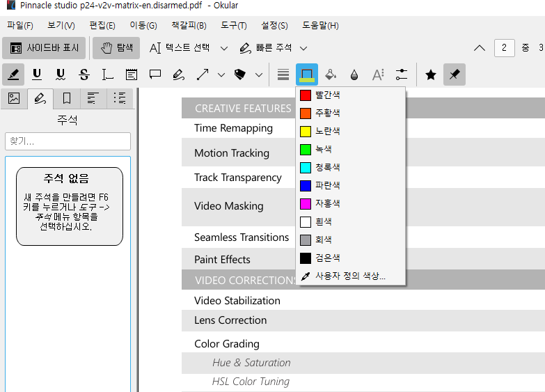Click the 'Lens Correction' row text
Image resolution: width=545 pixels, height=392 pixels.
(x=230, y=320)
